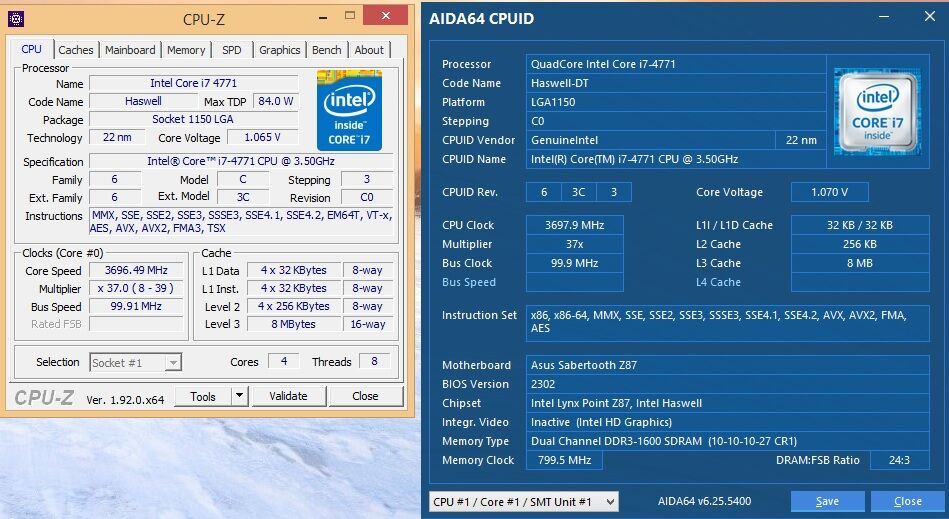The width and height of the screenshot is (949, 519).
Task: Select the Name field 'Intel Core i7 4771'
Action: [194, 83]
